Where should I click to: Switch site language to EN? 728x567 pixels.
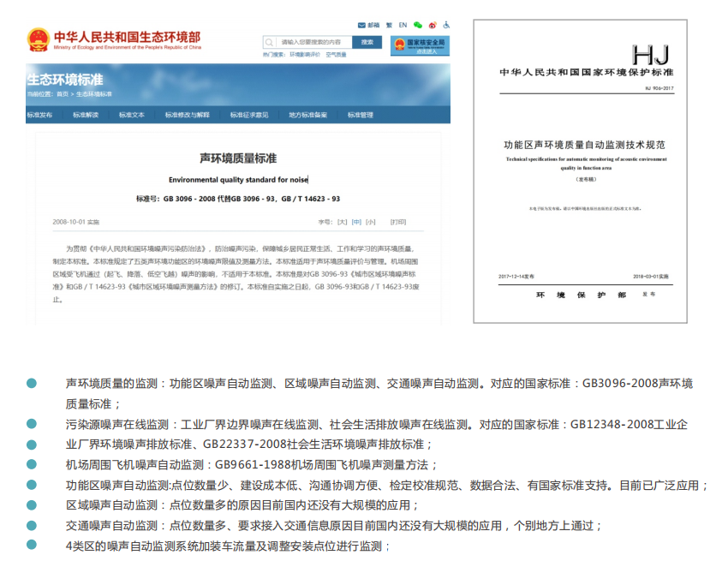tap(403, 25)
